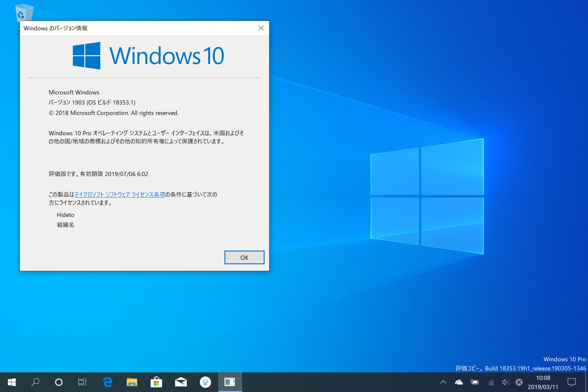Viewport: 588px width, 392px height.
Task: Launch Microsoft Edge
Action: [107, 382]
